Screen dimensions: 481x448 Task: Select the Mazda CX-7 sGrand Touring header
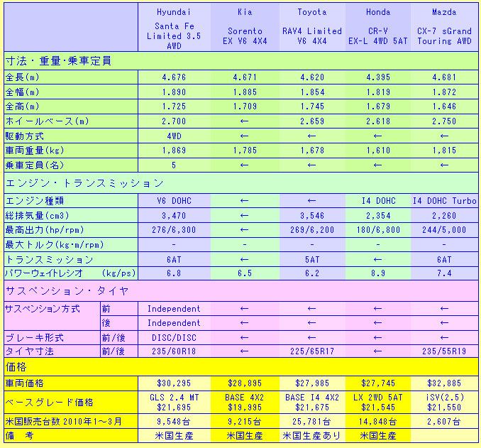point(444,26)
